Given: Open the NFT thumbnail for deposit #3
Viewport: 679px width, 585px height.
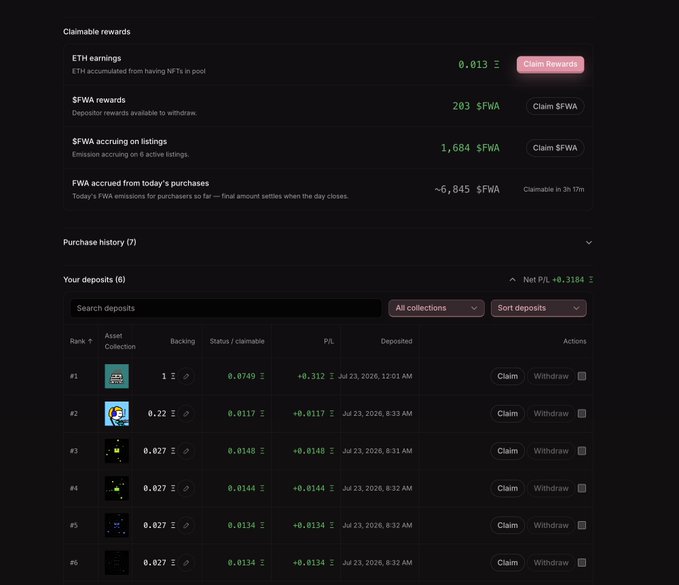Looking at the screenshot, I should (x=116, y=451).
